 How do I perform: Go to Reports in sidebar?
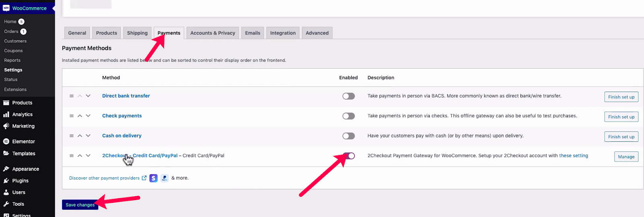pyautogui.click(x=12, y=60)
